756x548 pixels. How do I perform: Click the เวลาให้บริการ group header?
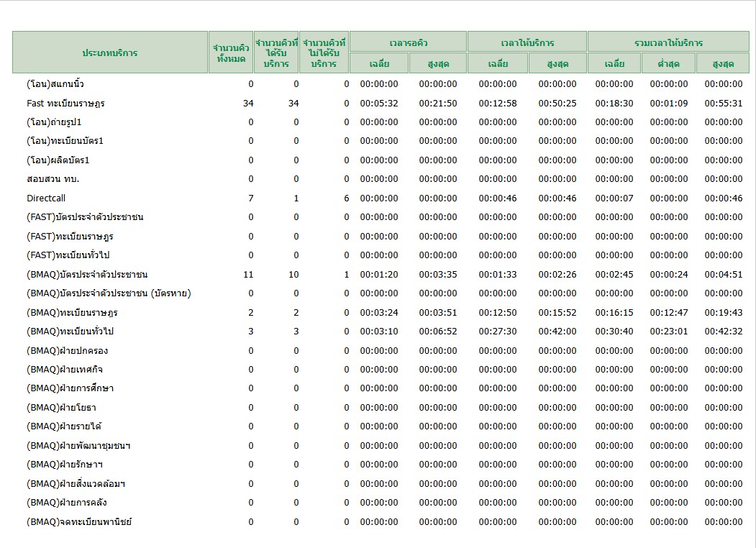(527, 42)
